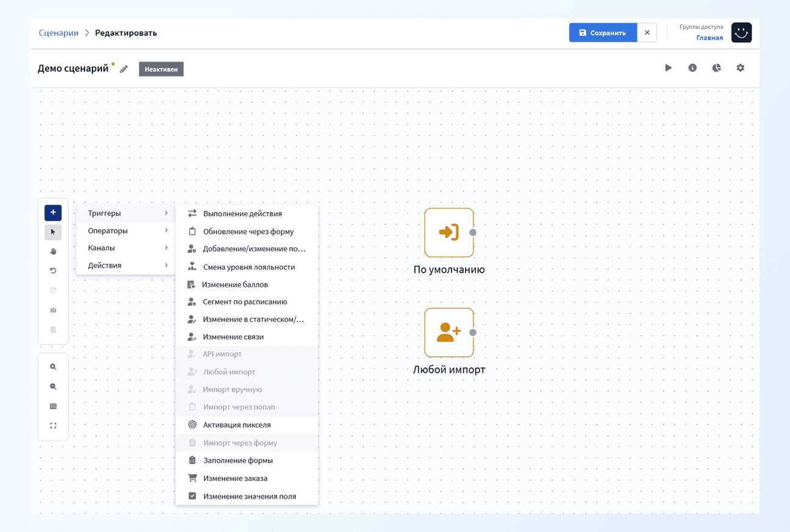
Task: Choose Изменение в статическом/… trigger
Action: pos(247,319)
